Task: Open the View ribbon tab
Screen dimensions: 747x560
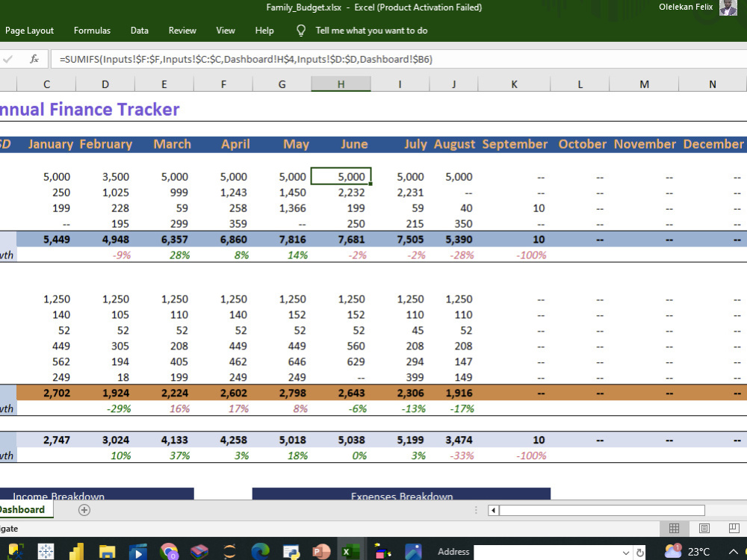Action: click(x=226, y=31)
